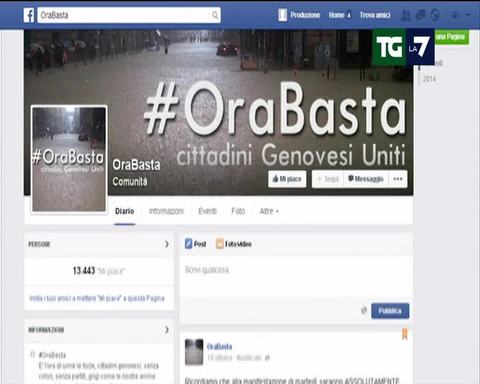Select the Foto/Video composer option

(234, 244)
